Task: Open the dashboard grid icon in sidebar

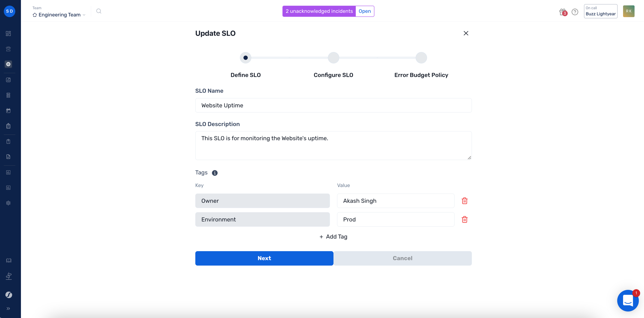Action: click(x=8, y=34)
